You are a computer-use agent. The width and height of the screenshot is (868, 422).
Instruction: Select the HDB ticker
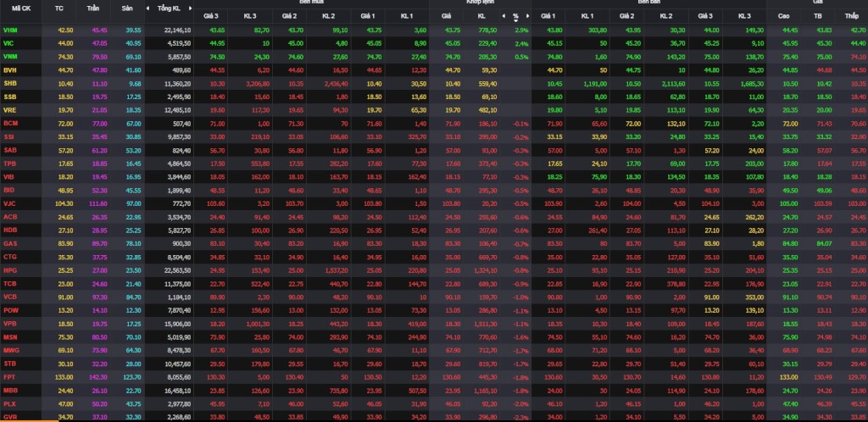click(x=10, y=230)
